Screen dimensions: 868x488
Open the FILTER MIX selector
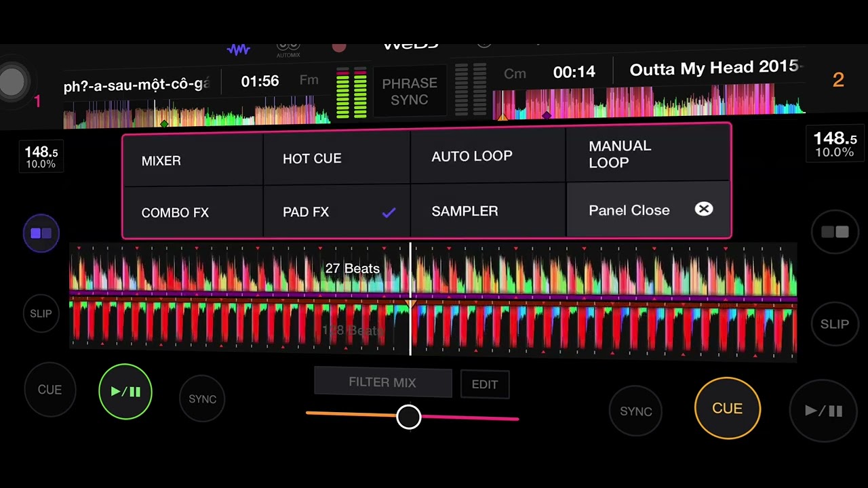click(382, 382)
